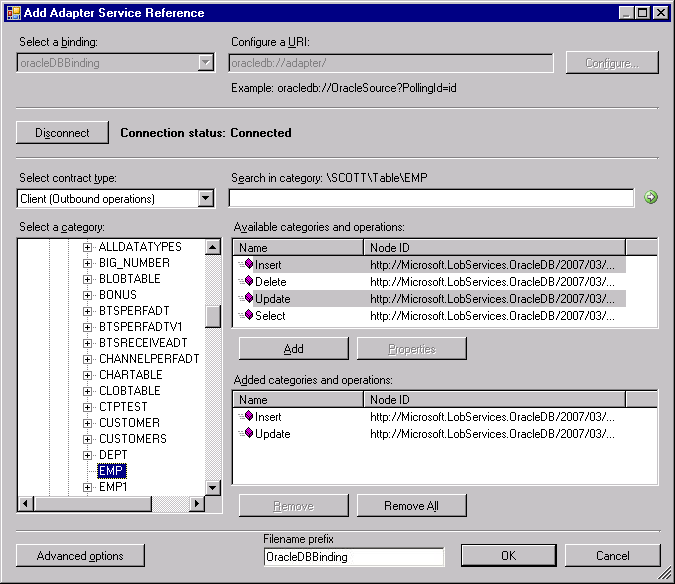Viewport: 675px width, 584px height.
Task: Maximize the Add Adapter Service Reference dialog
Action: (x=643, y=12)
